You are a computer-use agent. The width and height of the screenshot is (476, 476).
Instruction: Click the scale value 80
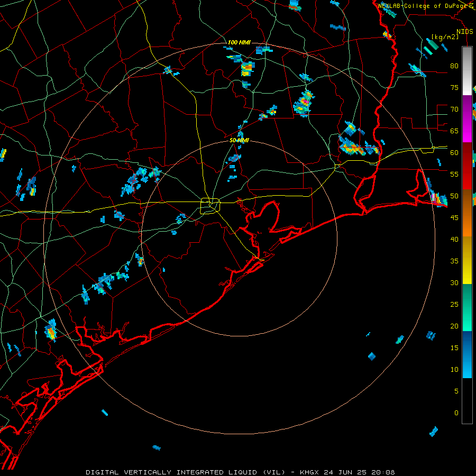(454, 66)
